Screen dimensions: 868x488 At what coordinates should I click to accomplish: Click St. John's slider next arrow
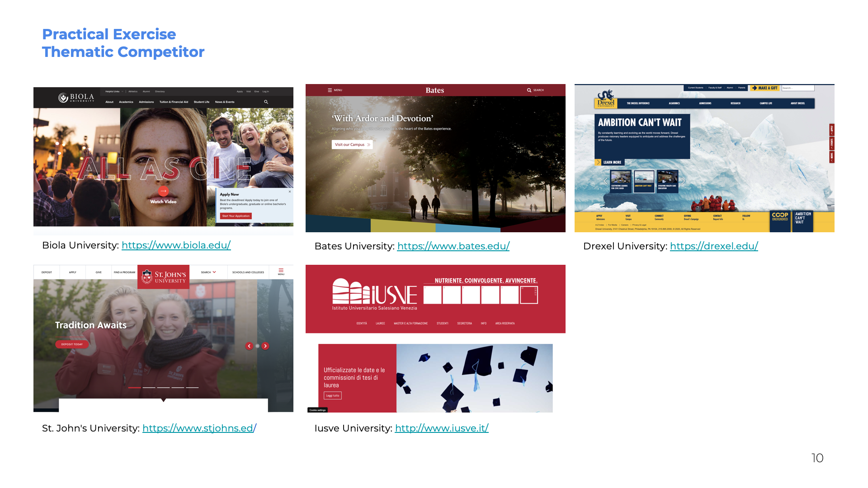[x=265, y=346]
